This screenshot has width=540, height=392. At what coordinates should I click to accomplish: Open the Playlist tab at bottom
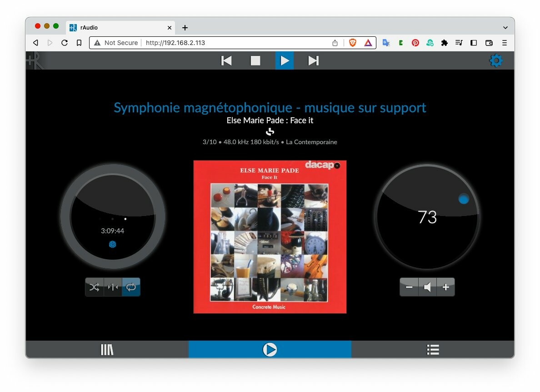point(433,350)
